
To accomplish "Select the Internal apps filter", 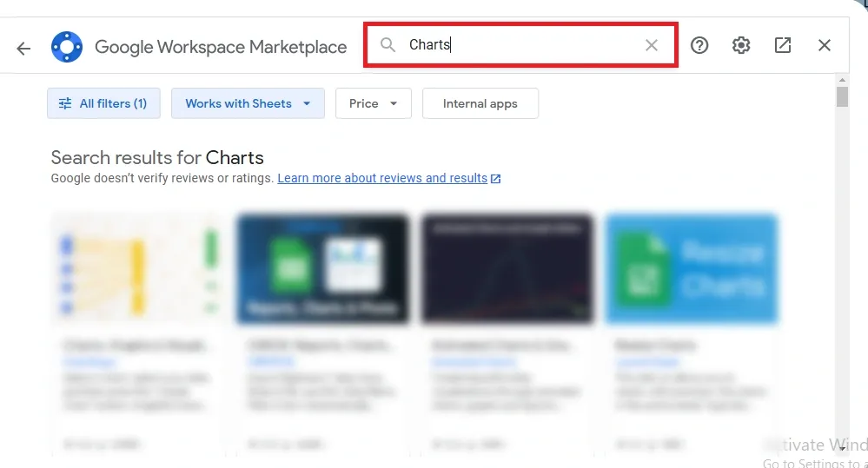I will tap(480, 103).
